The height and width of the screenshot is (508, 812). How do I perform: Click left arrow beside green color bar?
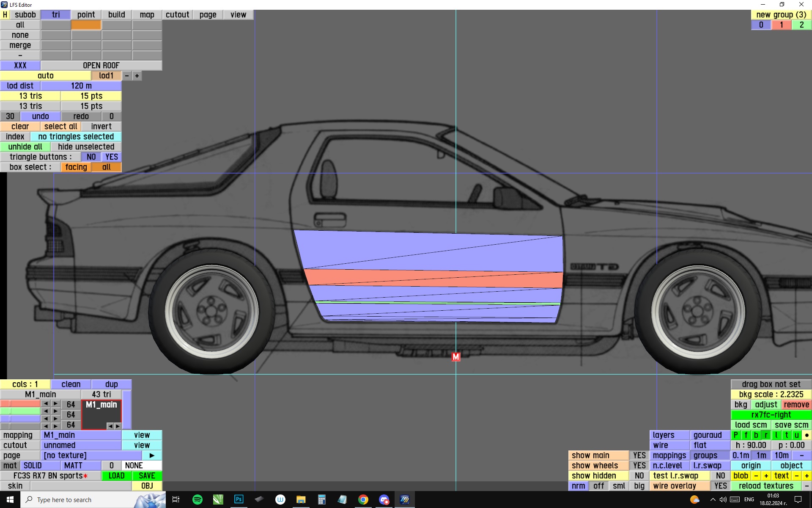(46, 411)
